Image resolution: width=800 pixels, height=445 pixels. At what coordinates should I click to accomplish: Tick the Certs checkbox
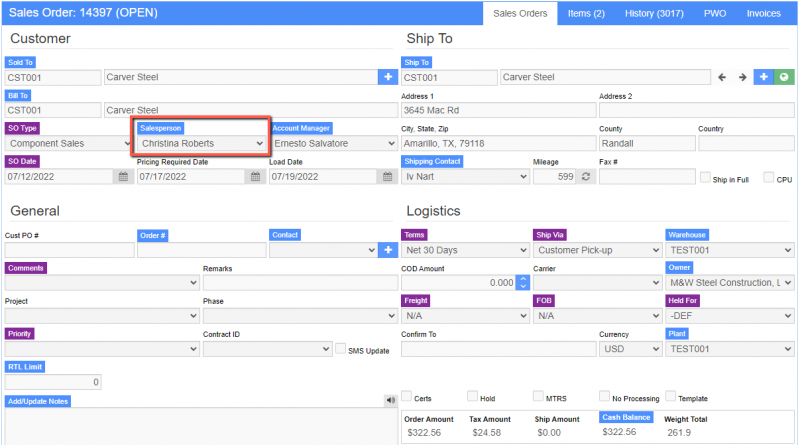[407, 396]
